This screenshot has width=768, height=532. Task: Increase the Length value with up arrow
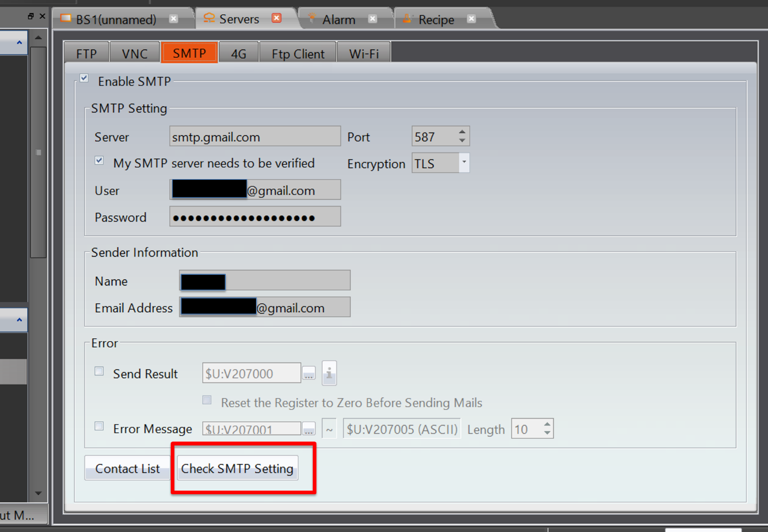[x=547, y=424]
